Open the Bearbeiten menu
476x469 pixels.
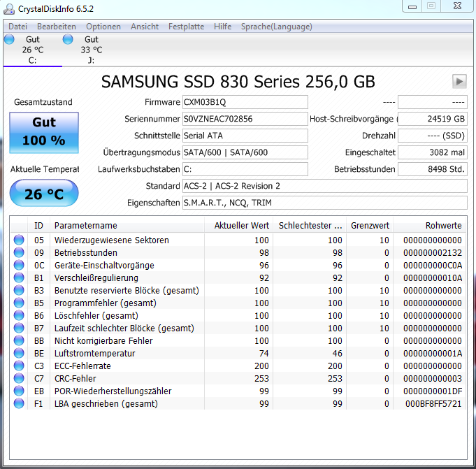click(x=57, y=27)
